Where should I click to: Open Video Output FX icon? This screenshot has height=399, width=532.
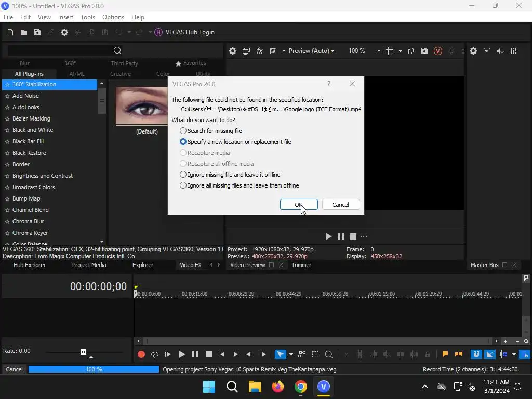click(x=260, y=51)
